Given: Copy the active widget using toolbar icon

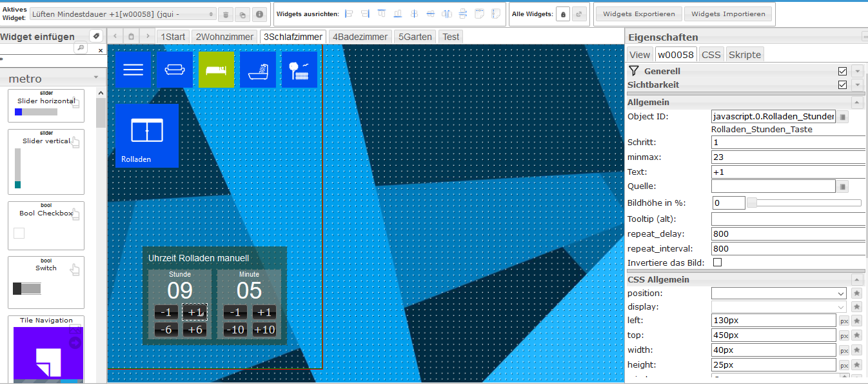Looking at the screenshot, I should point(242,14).
